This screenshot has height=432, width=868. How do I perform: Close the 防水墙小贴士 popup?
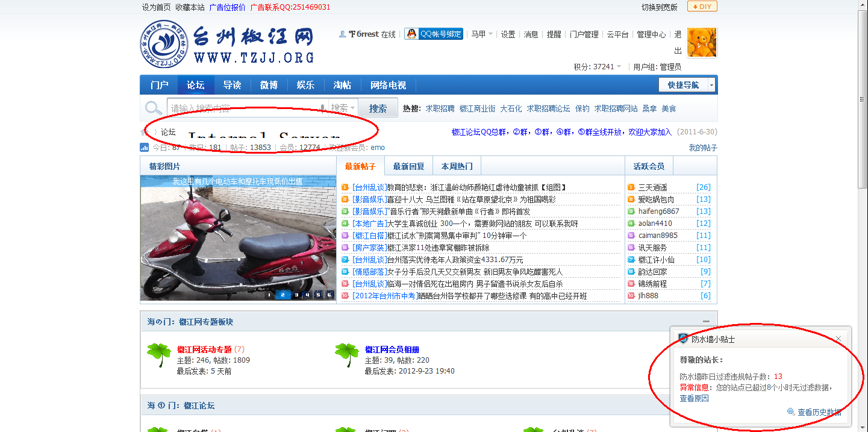[x=838, y=339]
